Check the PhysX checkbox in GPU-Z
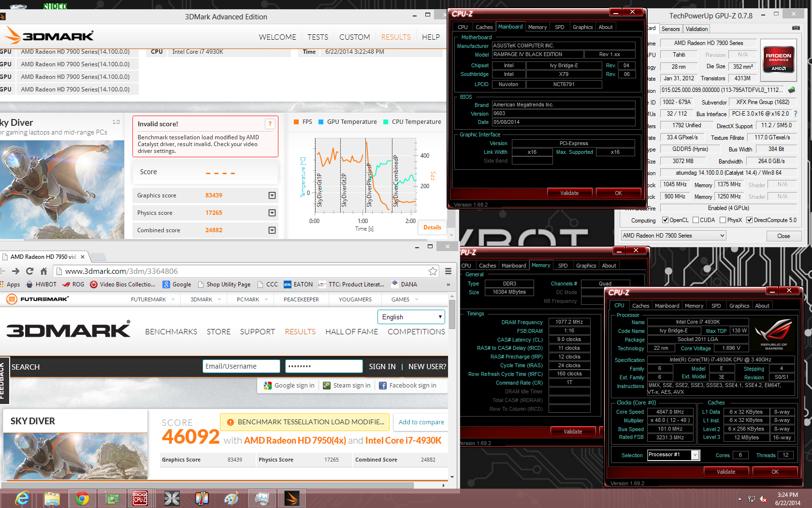 pos(723,220)
